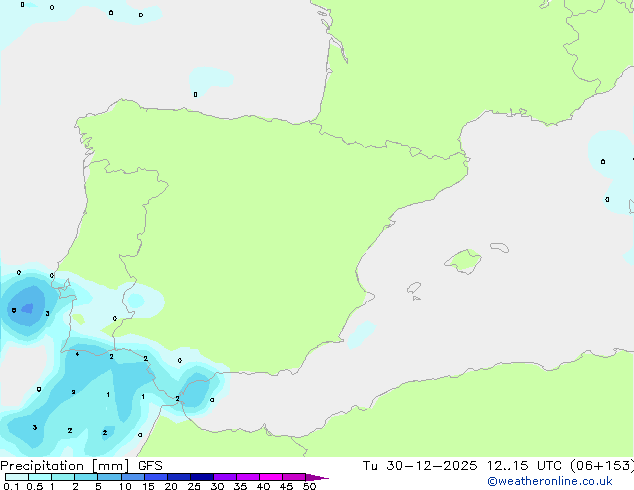Click the date text 'Tu 30-12-2025'
634x490 pixels.
point(420,466)
